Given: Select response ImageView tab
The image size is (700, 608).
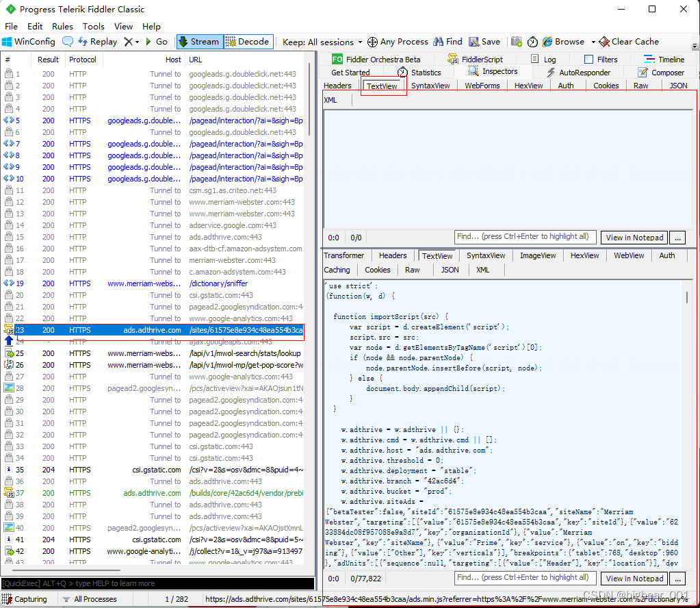Looking at the screenshot, I should pos(538,255).
